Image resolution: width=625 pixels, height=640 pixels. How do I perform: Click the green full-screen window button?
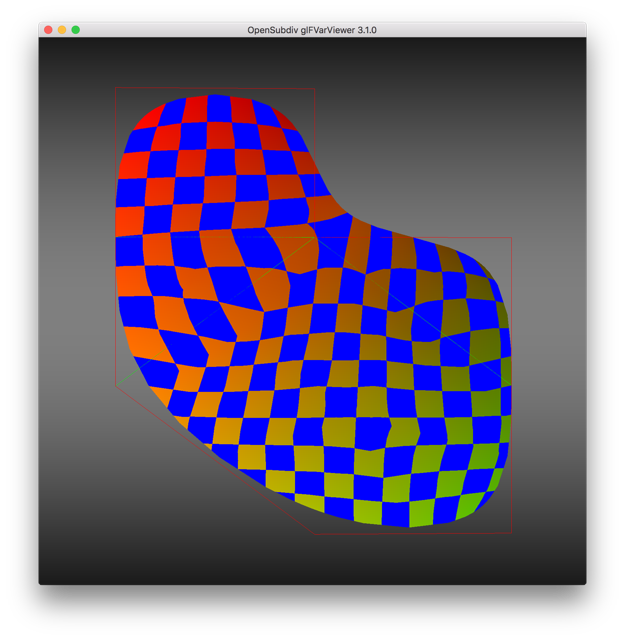75,30
